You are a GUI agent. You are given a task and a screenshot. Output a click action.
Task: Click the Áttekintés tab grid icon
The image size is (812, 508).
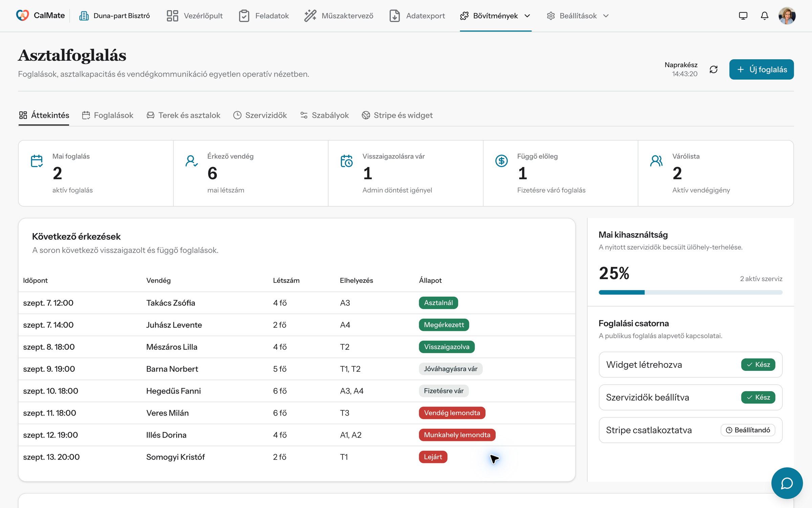(23, 115)
